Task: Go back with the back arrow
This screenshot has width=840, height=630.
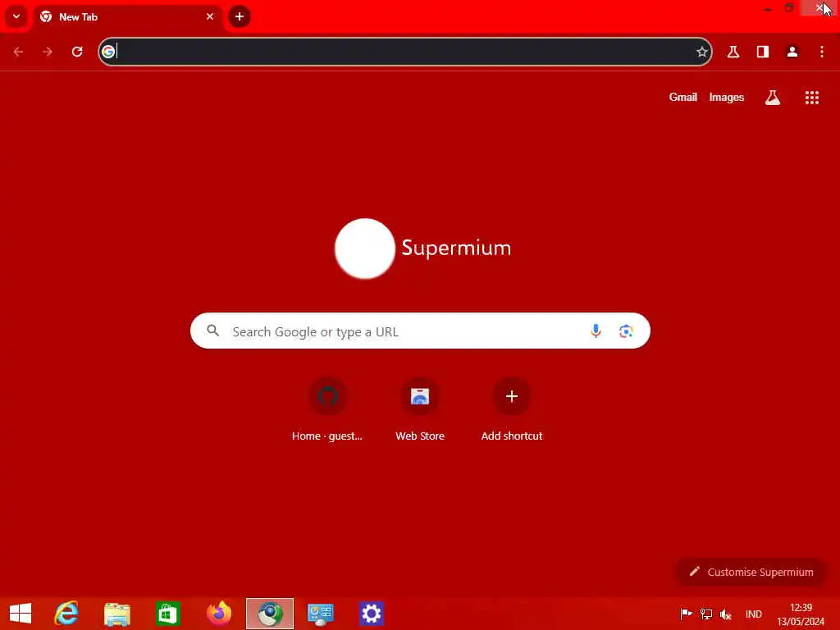Action: pyautogui.click(x=18, y=52)
